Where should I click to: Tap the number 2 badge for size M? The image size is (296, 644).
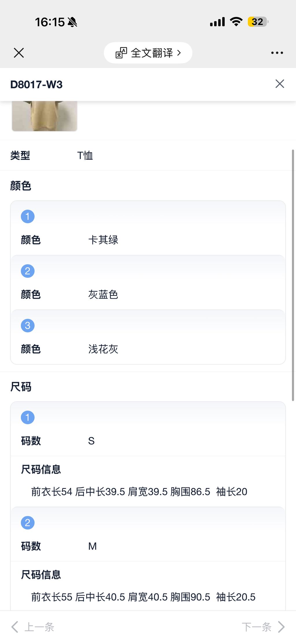[x=28, y=523]
